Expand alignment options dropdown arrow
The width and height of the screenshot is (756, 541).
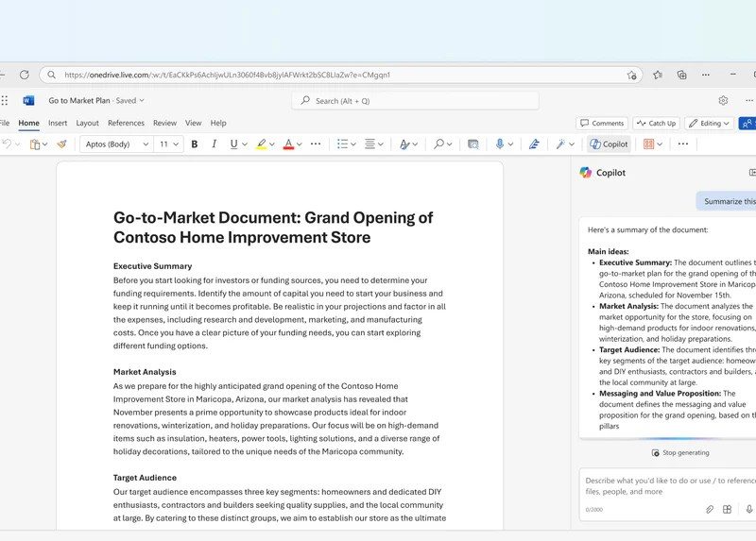point(381,144)
